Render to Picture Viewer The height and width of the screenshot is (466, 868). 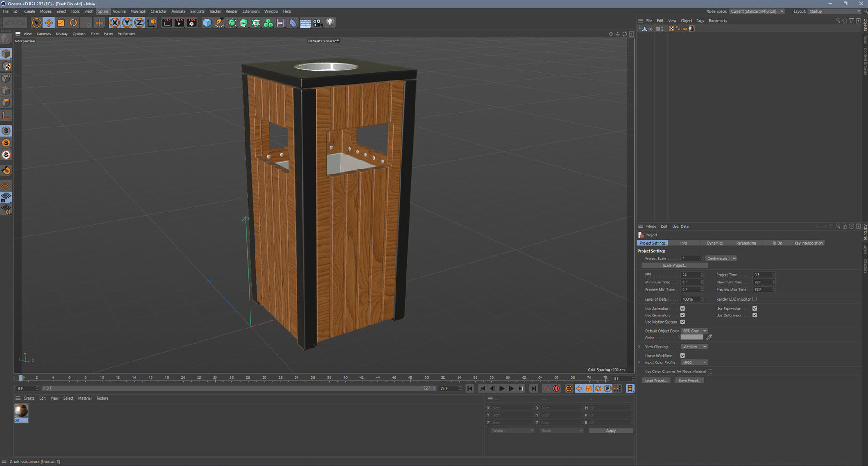pos(179,23)
